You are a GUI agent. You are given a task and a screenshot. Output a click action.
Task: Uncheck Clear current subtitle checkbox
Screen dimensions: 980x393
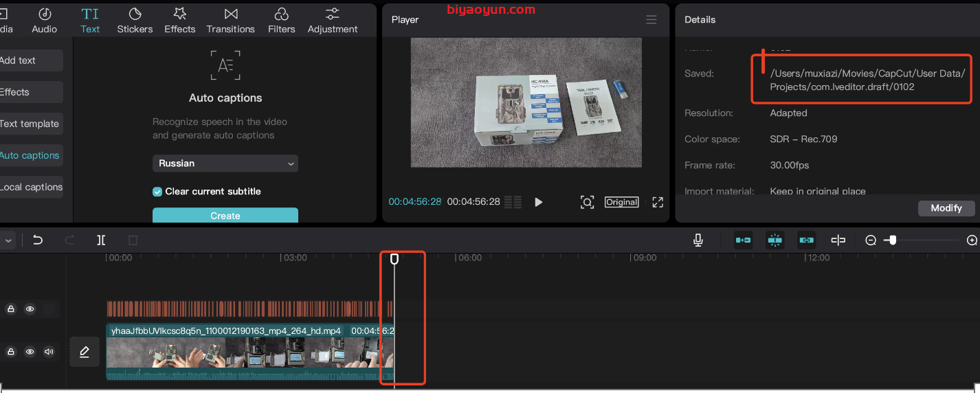tap(157, 192)
